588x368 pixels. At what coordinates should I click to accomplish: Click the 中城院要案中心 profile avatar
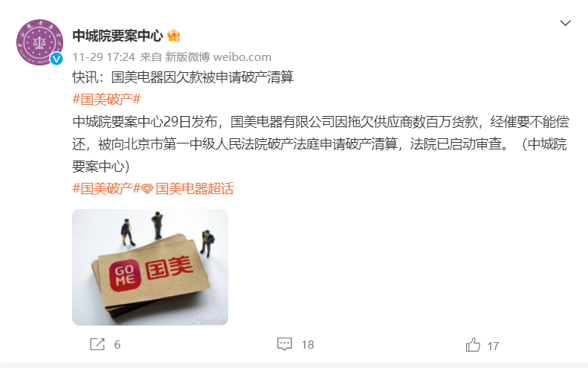(x=39, y=42)
